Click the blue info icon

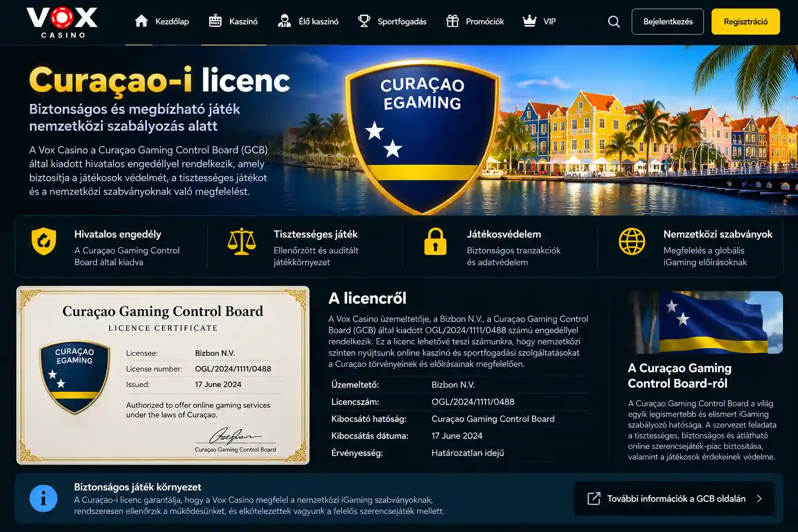click(44, 498)
